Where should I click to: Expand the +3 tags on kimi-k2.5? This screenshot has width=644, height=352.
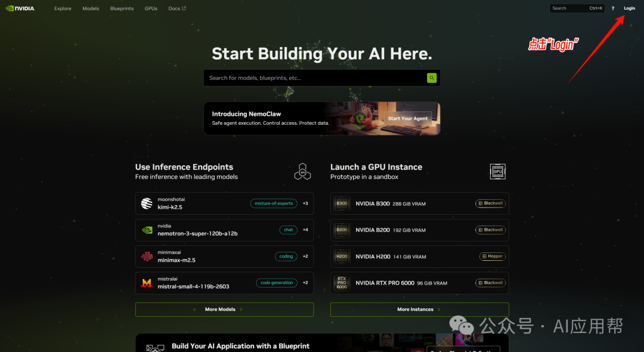[x=305, y=203]
